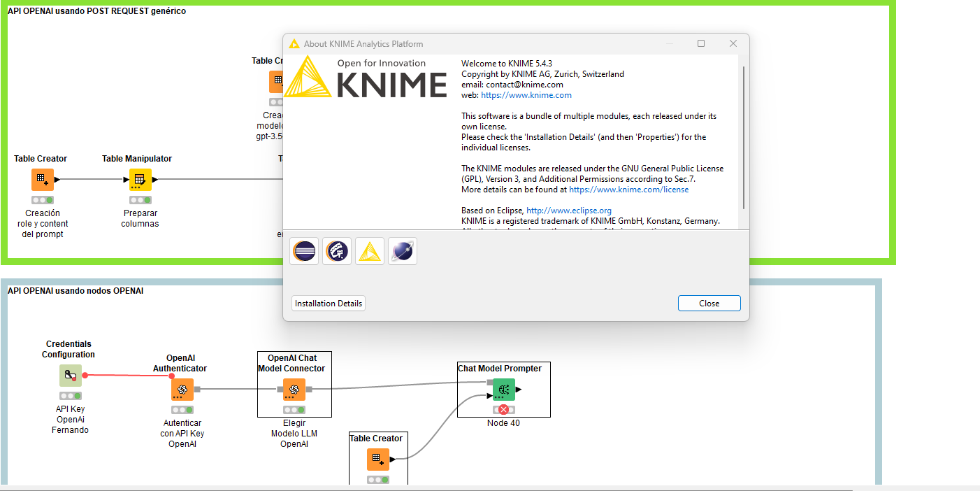This screenshot has height=491, width=980.
Task: Click the 'API OPENAI usando nodos OPENAI' annotation title
Action: click(x=75, y=291)
